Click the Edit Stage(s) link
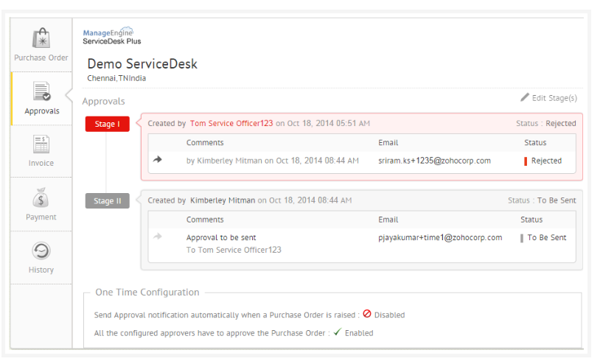Image resolution: width=600 pixels, height=364 pixels. 554,98
